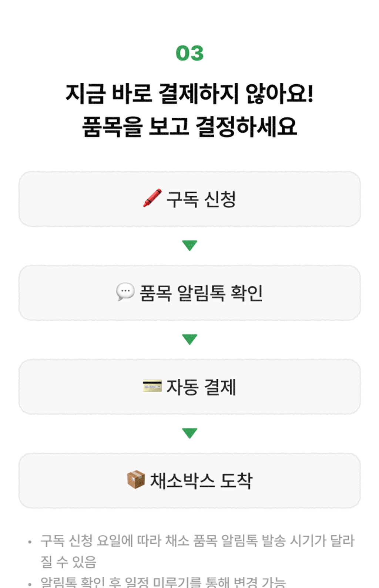379x588 pixels.
Task: Click the bullet dot before 구독 신청 요일에
Action: (30, 543)
